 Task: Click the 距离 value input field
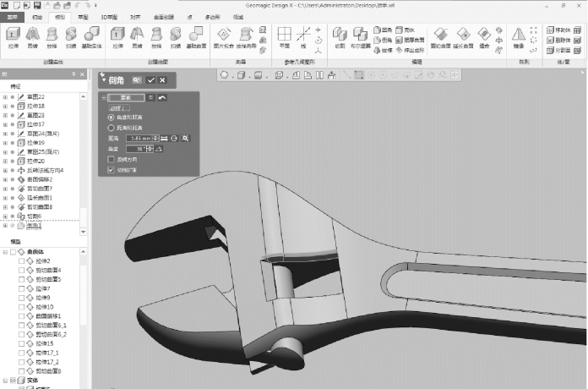click(139, 138)
